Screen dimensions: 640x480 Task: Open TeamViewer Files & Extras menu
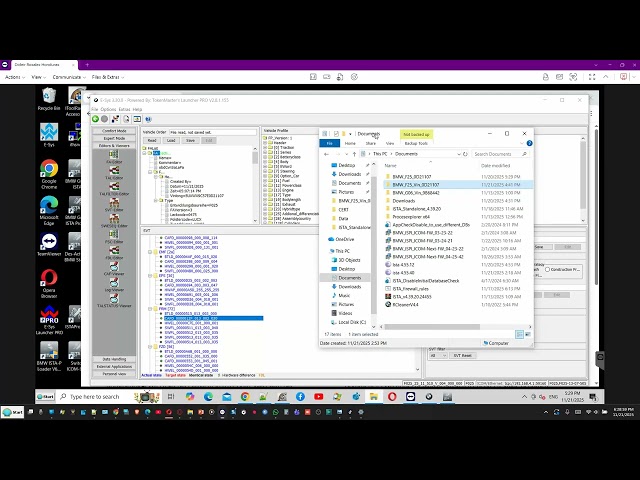coord(108,77)
